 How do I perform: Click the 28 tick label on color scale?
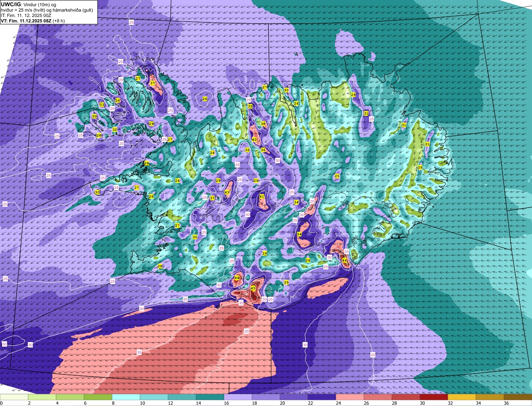(394, 403)
